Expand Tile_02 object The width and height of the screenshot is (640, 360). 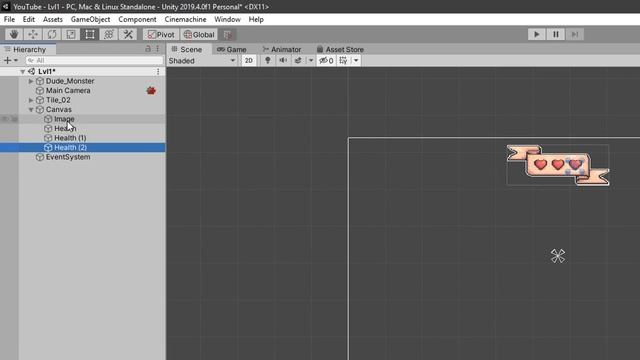click(x=31, y=100)
